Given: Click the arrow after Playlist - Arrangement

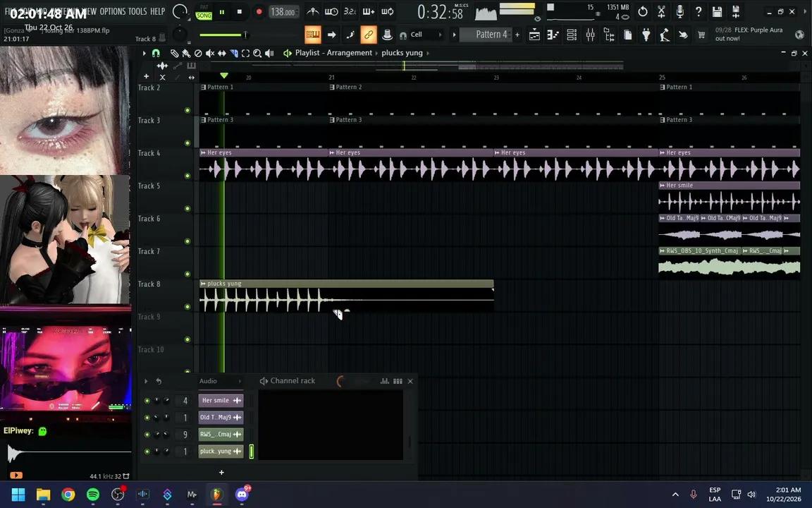Looking at the screenshot, I should [x=376, y=53].
